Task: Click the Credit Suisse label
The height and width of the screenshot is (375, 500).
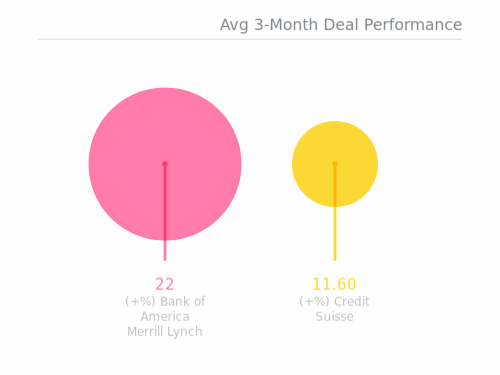Action: [334, 309]
